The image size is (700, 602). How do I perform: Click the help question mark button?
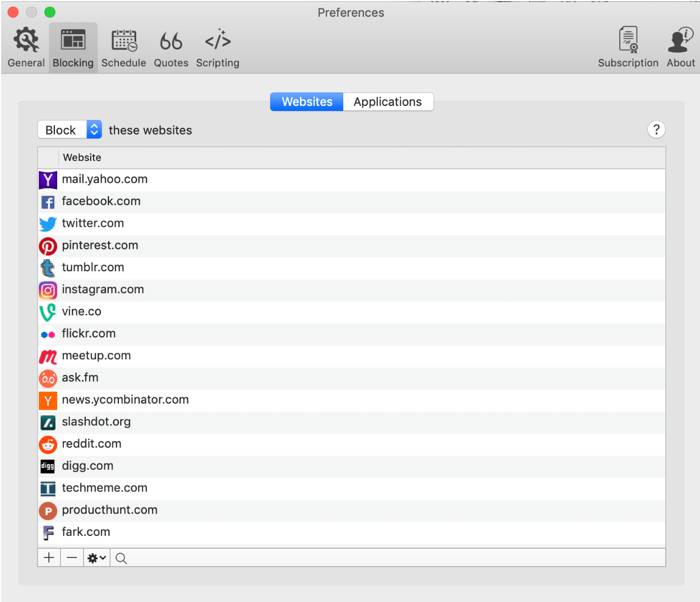click(656, 129)
